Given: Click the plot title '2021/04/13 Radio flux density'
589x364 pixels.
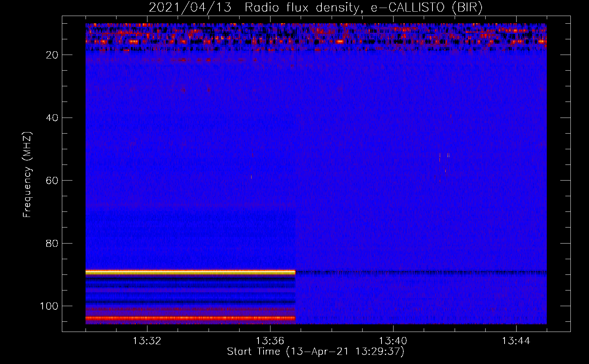Looking at the screenshot, I should tap(315, 8).
